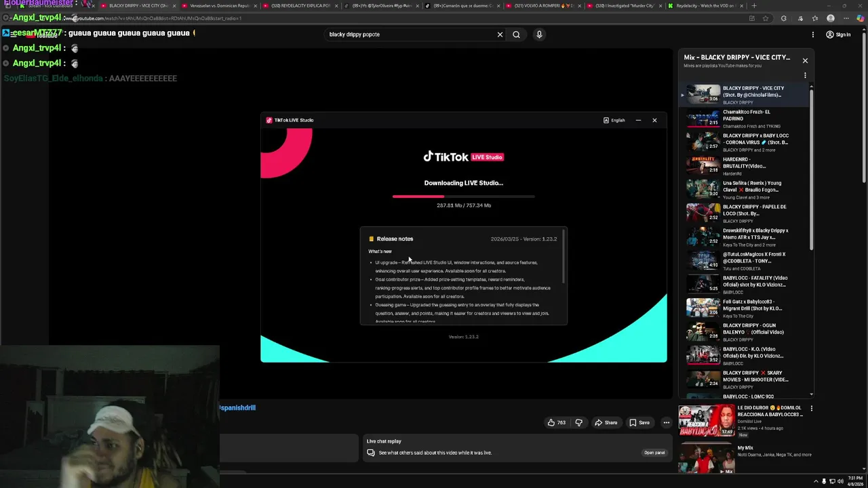Click the LIVE Studio download progress bar
Screen dimensions: 868x488
pyautogui.click(x=464, y=197)
